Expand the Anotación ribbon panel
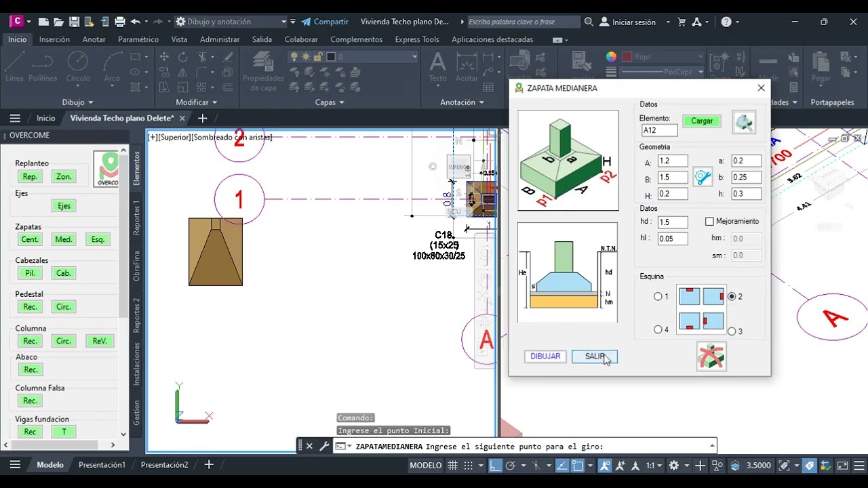The height and width of the screenshot is (488, 868). tap(462, 102)
